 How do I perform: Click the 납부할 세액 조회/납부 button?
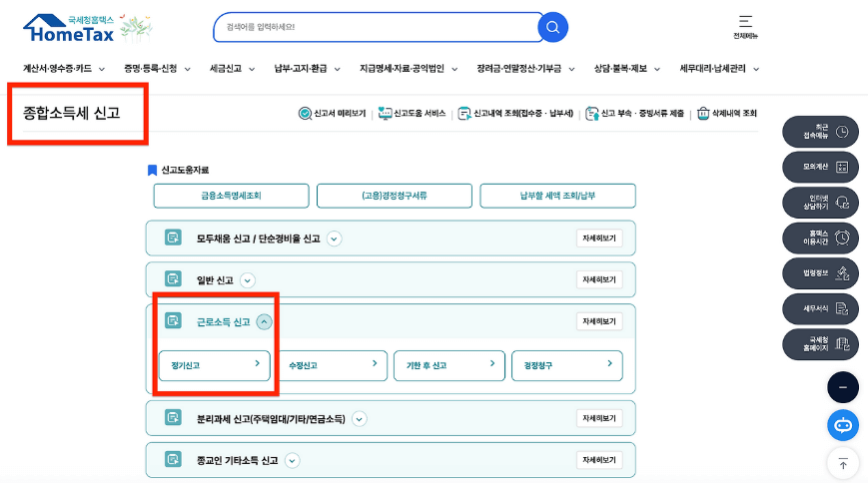(557, 196)
